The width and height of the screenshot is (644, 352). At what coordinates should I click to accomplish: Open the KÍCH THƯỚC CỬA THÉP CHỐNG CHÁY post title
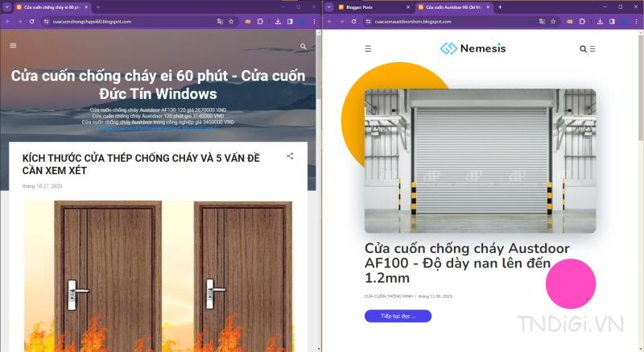click(x=141, y=164)
